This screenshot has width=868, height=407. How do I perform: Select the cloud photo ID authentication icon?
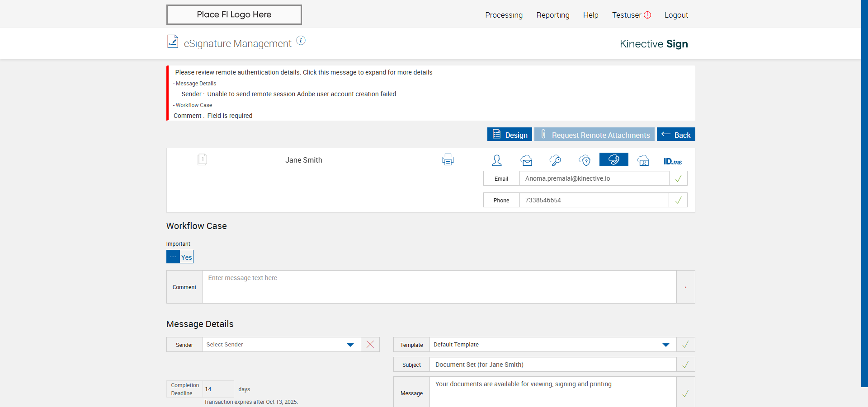643,160
